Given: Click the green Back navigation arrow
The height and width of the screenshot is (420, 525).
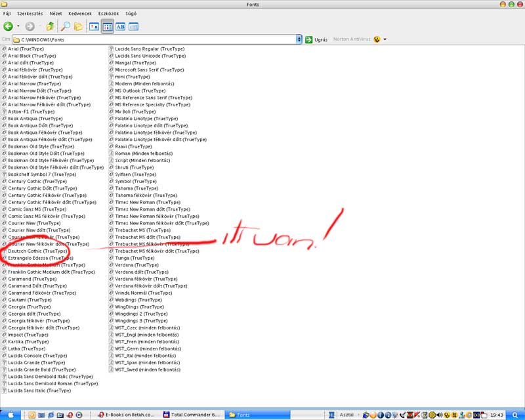Looking at the screenshot, I should (9, 26).
